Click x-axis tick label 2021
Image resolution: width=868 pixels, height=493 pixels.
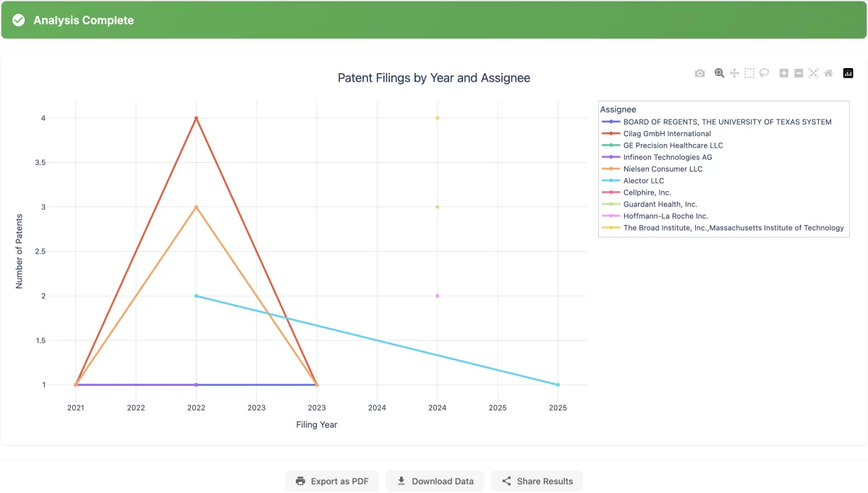[75, 408]
